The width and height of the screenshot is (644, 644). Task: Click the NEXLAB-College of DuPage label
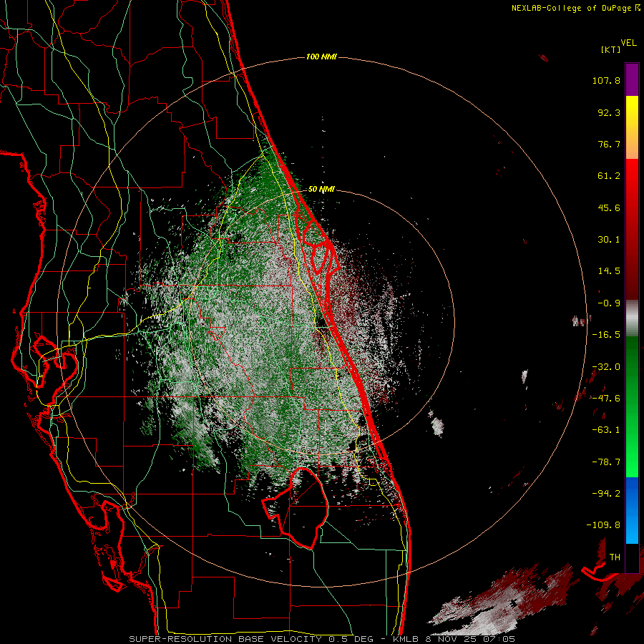click(x=575, y=8)
